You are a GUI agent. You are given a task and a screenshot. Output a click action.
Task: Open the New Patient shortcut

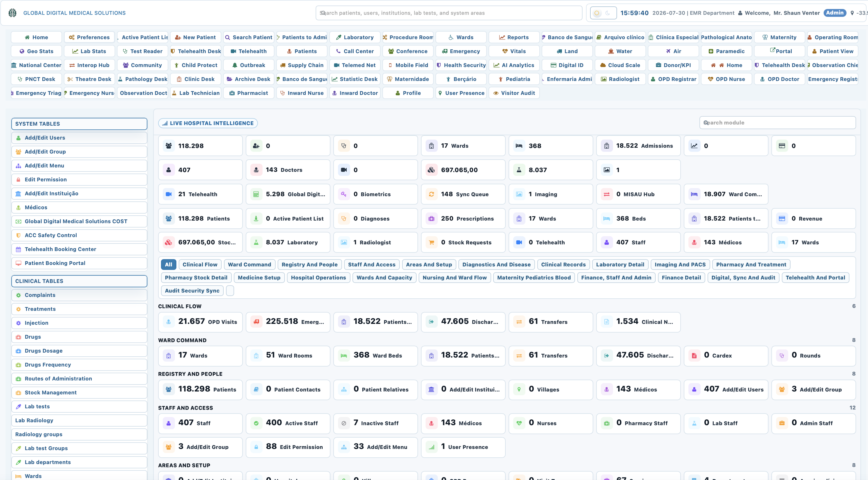(196, 37)
